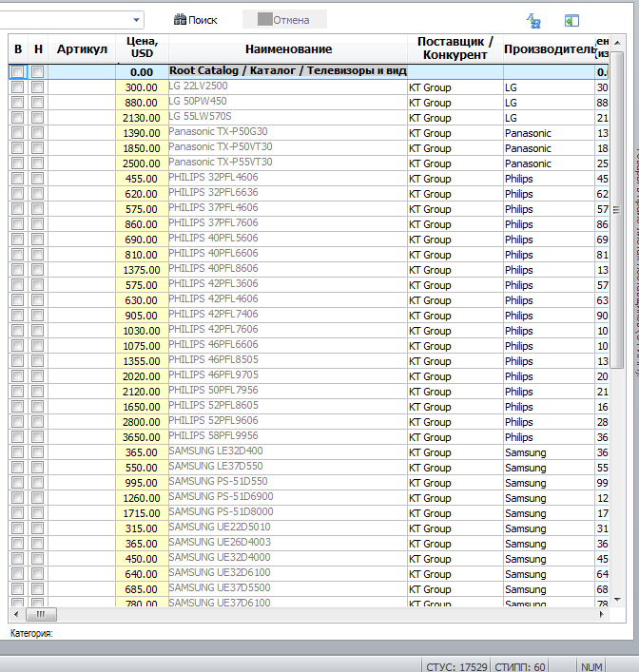Click the Производитель column header
Viewport: 639px width, 672px height.
click(x=550, y=48)
